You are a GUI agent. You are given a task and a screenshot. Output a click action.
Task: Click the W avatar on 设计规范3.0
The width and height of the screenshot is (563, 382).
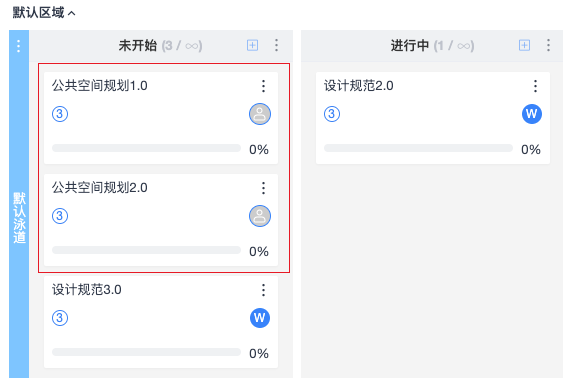pyautogui.click(x=260, y=318)
